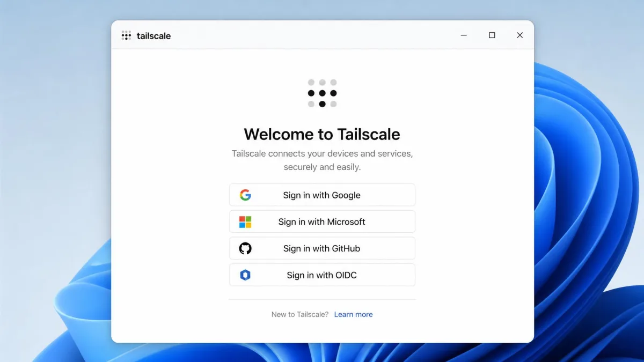Click the 'New to Tailscale?' text

coord(300,314)
